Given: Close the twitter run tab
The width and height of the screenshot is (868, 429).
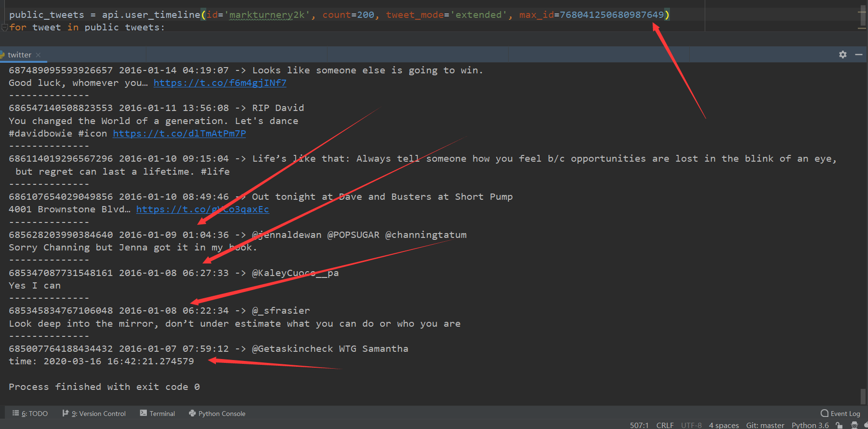Looking at the screenshot, I should (x=38, y=55).
